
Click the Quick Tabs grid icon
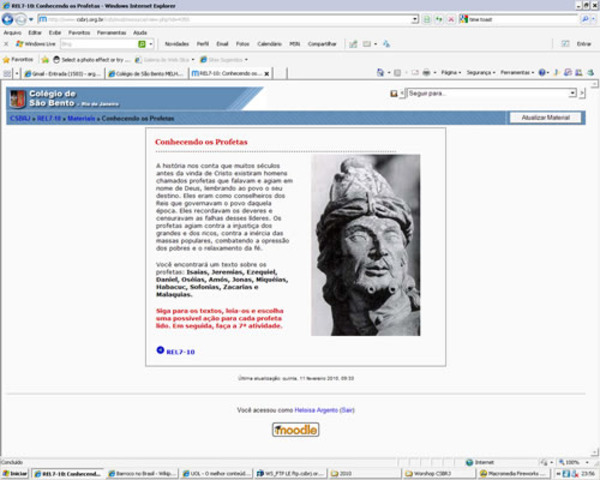7,73
